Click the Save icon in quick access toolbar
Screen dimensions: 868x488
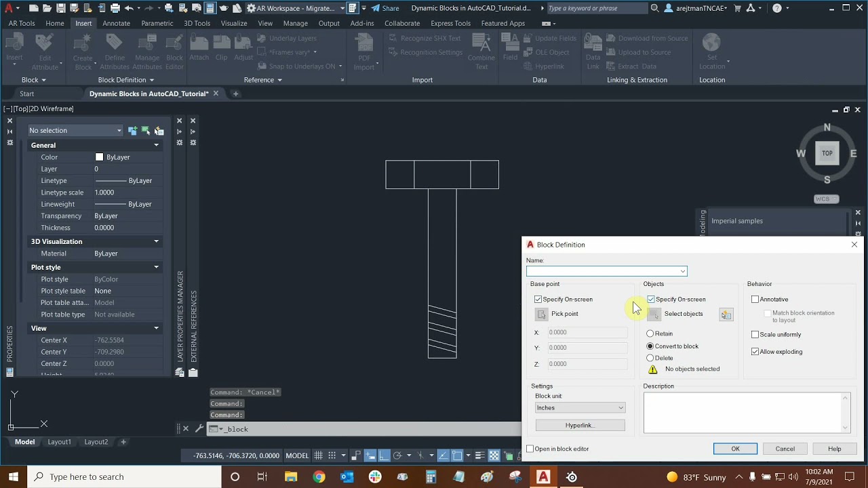(x=61, y=8)
